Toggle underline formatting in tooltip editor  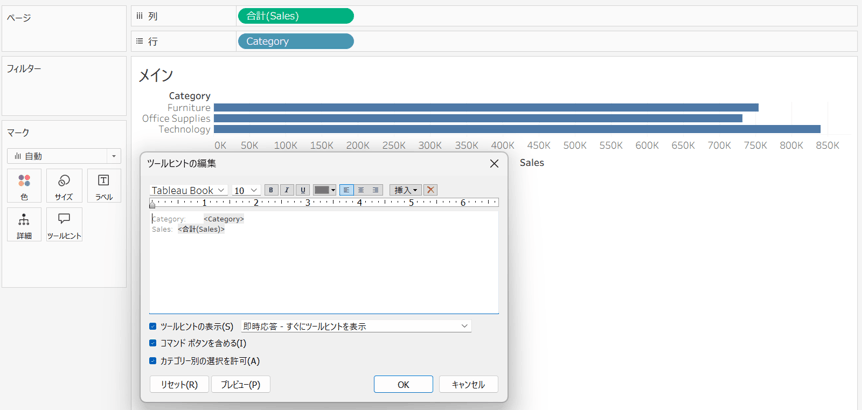point(303,190)
